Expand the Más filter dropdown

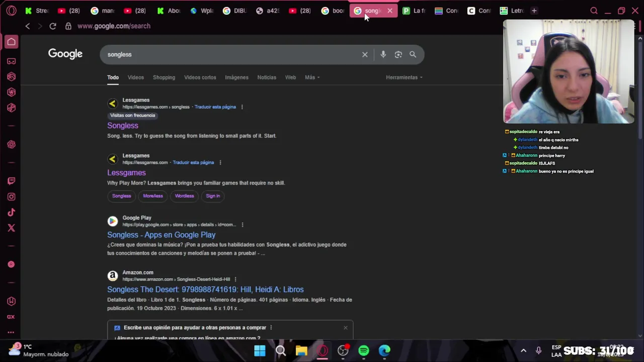click(312, 77)
